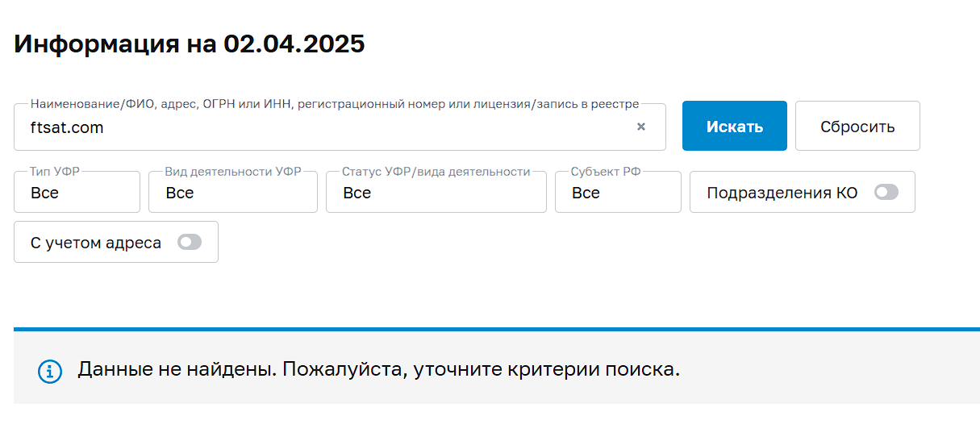
Task: Click the Статус УФР/вида деятельности floating label
Action: pyautogui.click(x=436, y=172)
